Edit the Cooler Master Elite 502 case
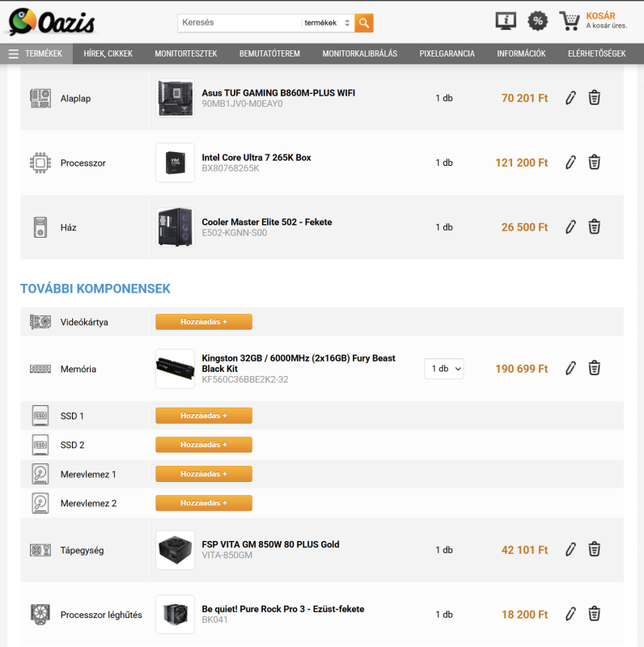Image resolution: width=644 pixels, height=647 pixels. (570, 226)
